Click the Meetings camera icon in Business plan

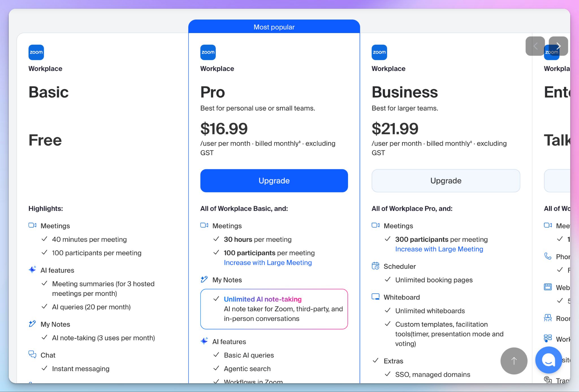pyautogui.click(x=376, y=225)
